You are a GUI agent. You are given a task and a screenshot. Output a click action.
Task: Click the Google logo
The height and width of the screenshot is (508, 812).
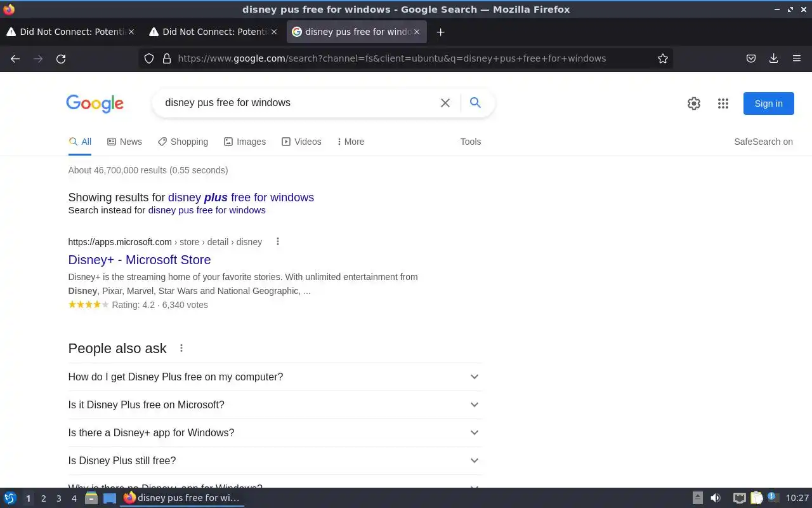click(95, 104)
